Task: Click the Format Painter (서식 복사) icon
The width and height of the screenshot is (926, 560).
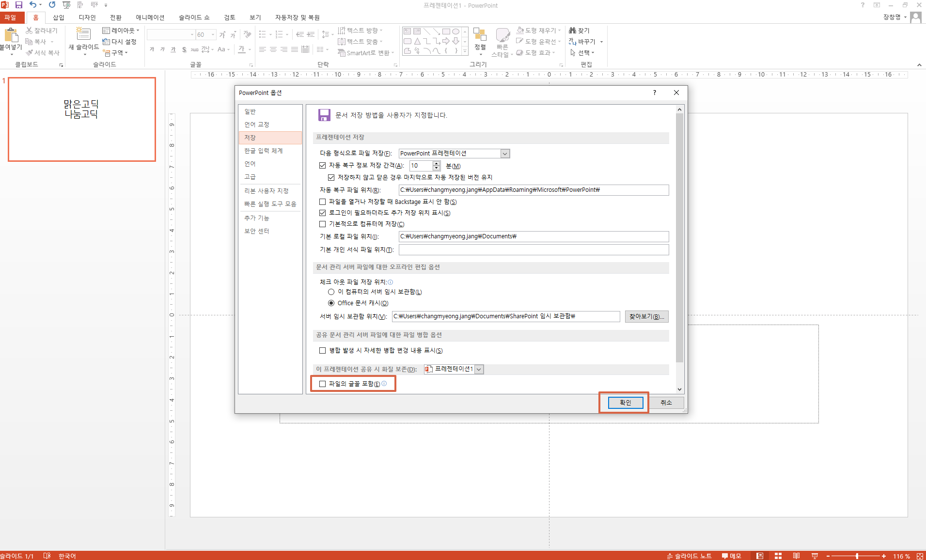Action: pyautogui.click(x=29, y=53)
